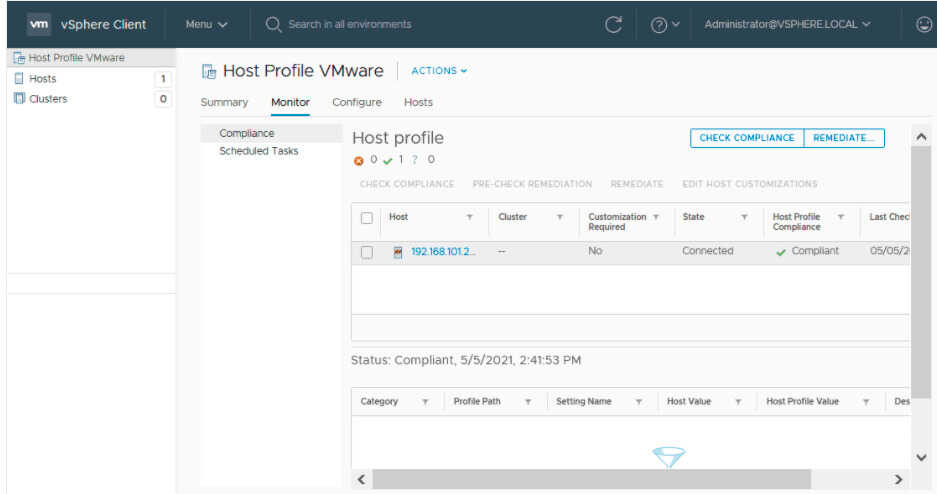Click the Last Check column header
The width and height of the screenshot is (937, 494).
889,217
